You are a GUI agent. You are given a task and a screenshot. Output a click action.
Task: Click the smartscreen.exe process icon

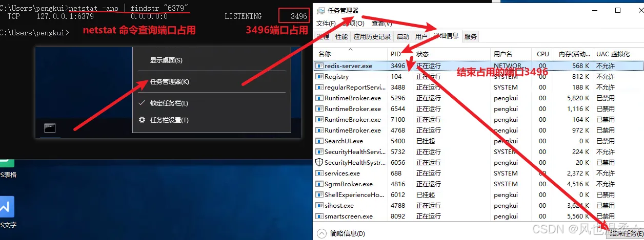pos(319,216)
